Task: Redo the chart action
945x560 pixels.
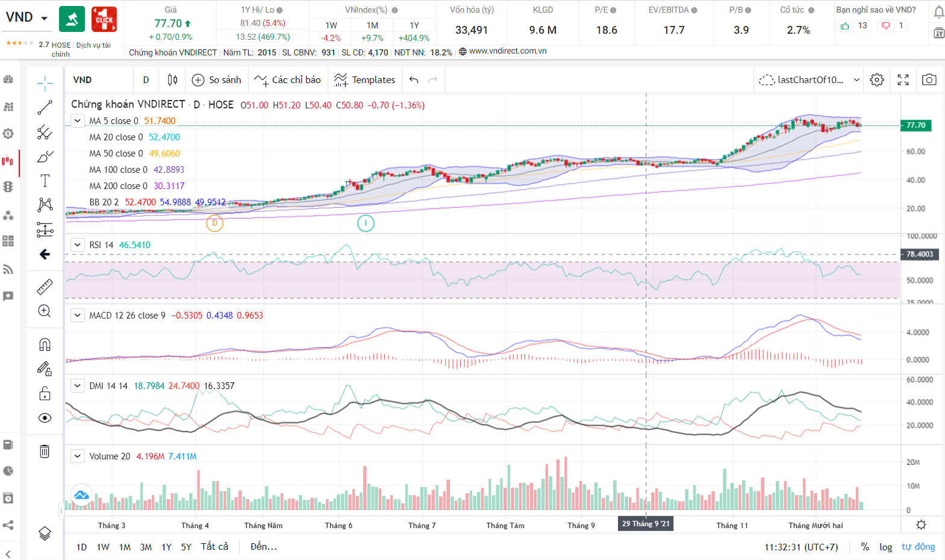Action: pyautogui.click(x=432, y=79)
